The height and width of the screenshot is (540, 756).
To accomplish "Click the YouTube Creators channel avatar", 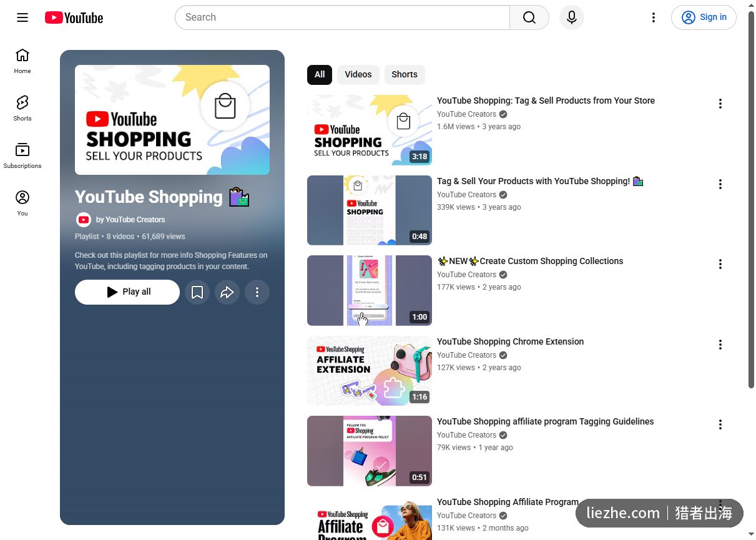I will [x=84, y=220].
